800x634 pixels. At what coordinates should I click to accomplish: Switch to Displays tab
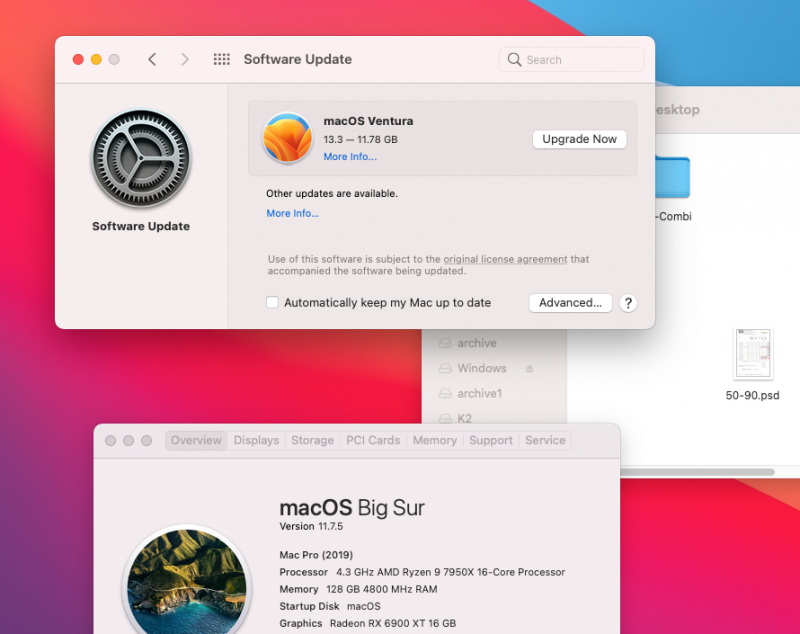[256, 440]
